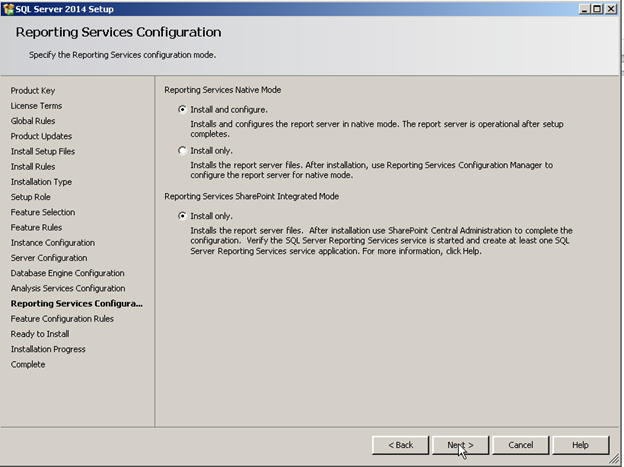The width and height of the screenshot is (624, 467).
Task: Return with the Back button
Action: click(x=400, y=445)
